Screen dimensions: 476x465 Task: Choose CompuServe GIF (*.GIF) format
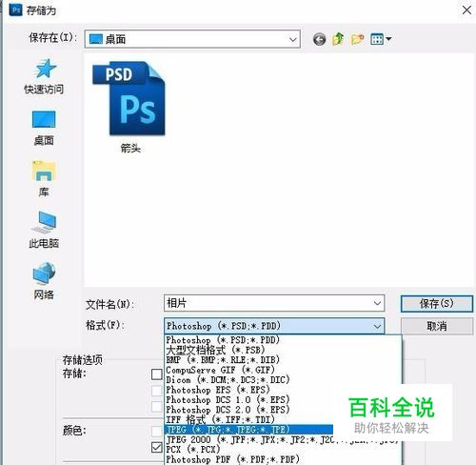283,370
